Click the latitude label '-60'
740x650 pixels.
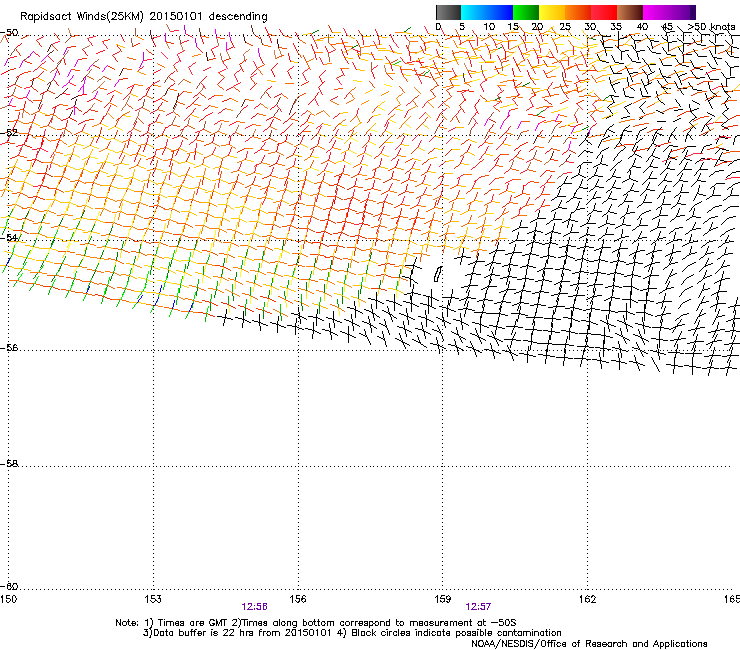pyautogui.click(x=9, y=586)
